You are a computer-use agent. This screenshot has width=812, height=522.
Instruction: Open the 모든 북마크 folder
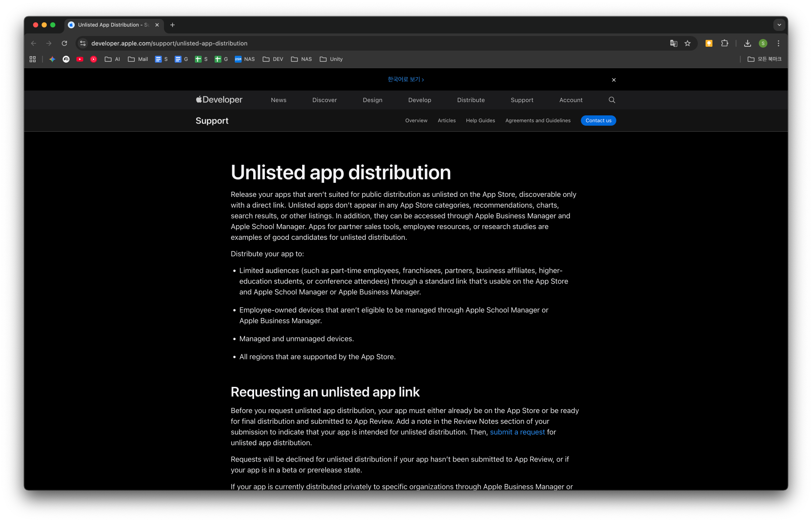pos(764,59)
